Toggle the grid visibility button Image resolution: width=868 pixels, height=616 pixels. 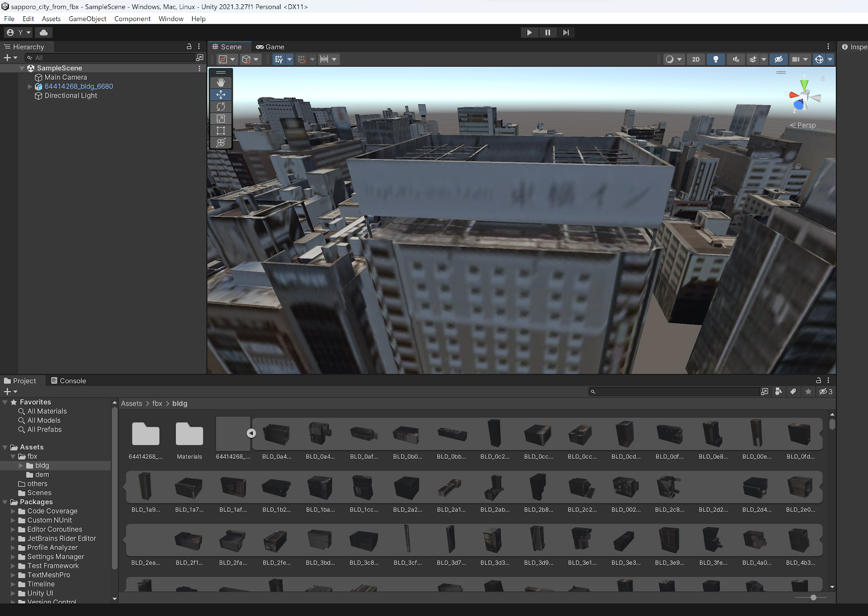279,60
